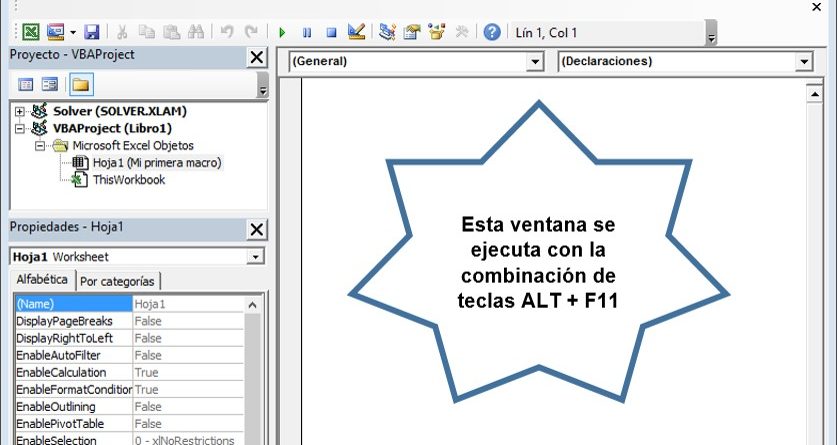Click the View Microsoft Excel icon
Screen dimensions: 838x445
(32, 32)
